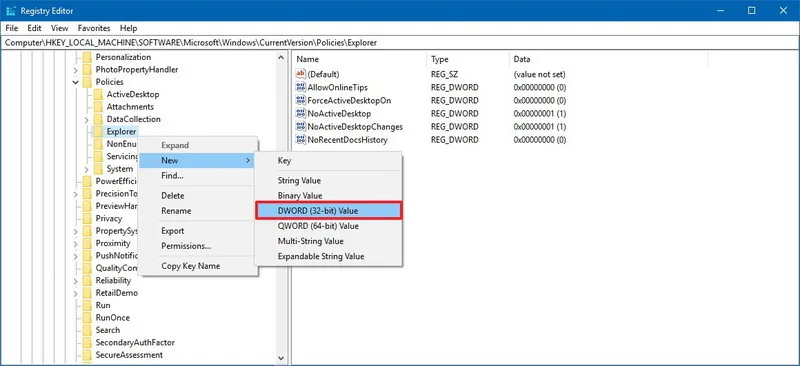800x366 pixels.
Task: Click Delete in the context menu
Action: 198,196
